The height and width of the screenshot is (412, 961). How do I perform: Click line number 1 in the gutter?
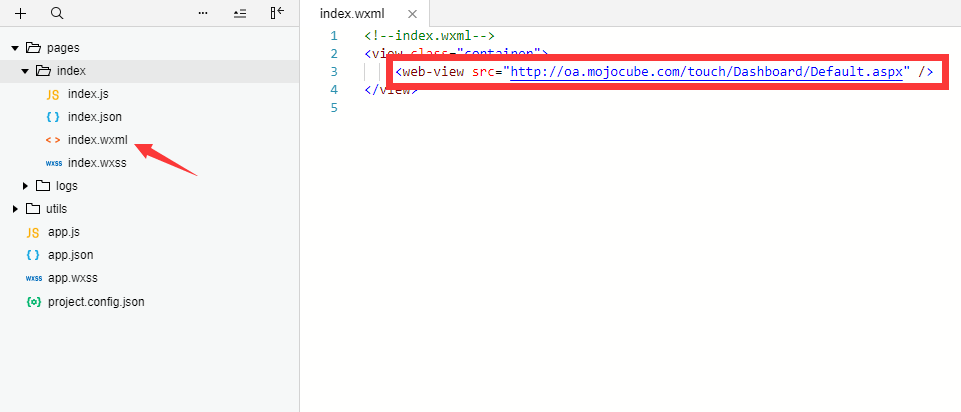(333, 36)
